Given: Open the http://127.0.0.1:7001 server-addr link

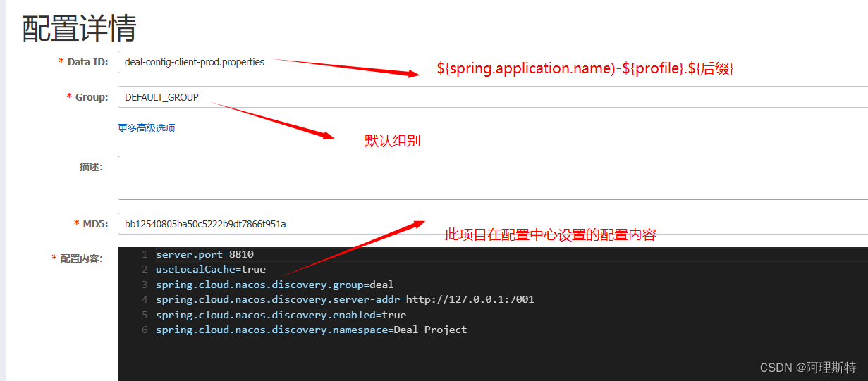Looking at the screenshot, I should pos(470,299).
